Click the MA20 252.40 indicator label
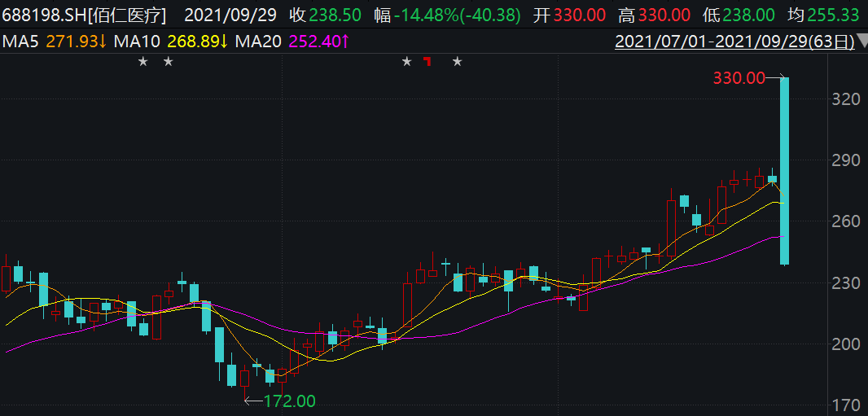This screenshot has width=868, height=416. pos(292,42)
